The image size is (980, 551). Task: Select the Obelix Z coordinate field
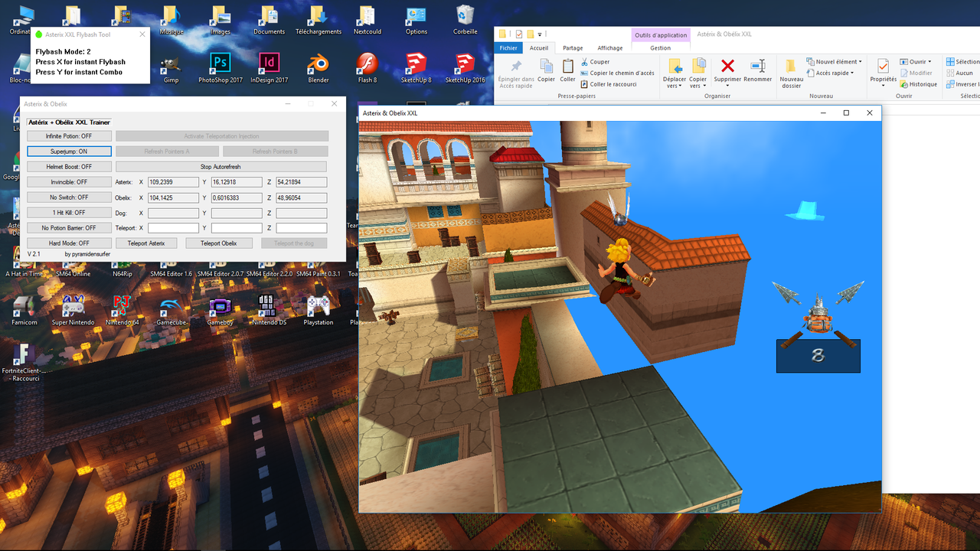pyautogui.click(x=302, y=197)
